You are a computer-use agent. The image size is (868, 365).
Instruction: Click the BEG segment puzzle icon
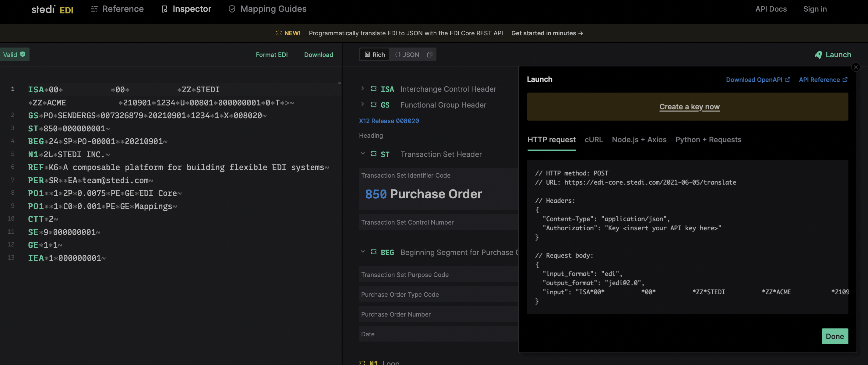coord(374,252)
